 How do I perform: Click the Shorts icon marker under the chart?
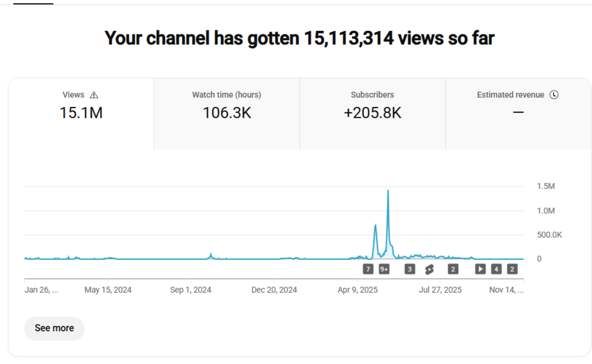[x=429, y=269]
